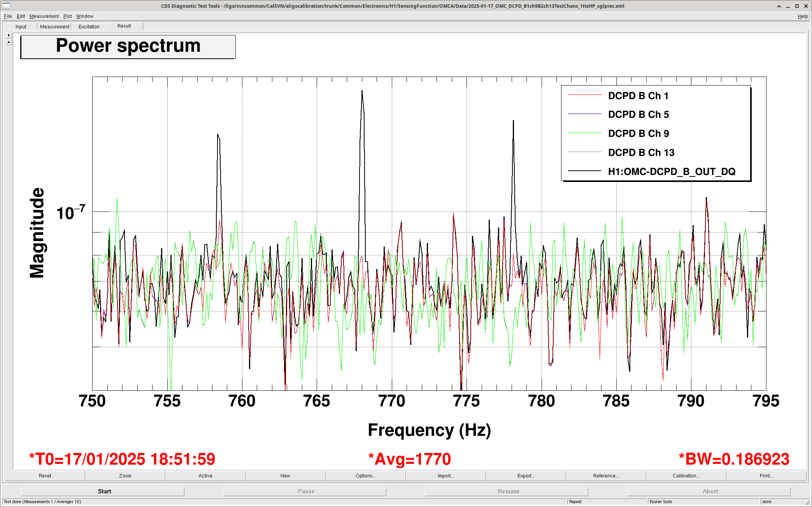The width and height of the screenshot is (812, 507).
Task: Click the DCPD B Ch 9 legend entry
Action: click(x=638, y=133)
